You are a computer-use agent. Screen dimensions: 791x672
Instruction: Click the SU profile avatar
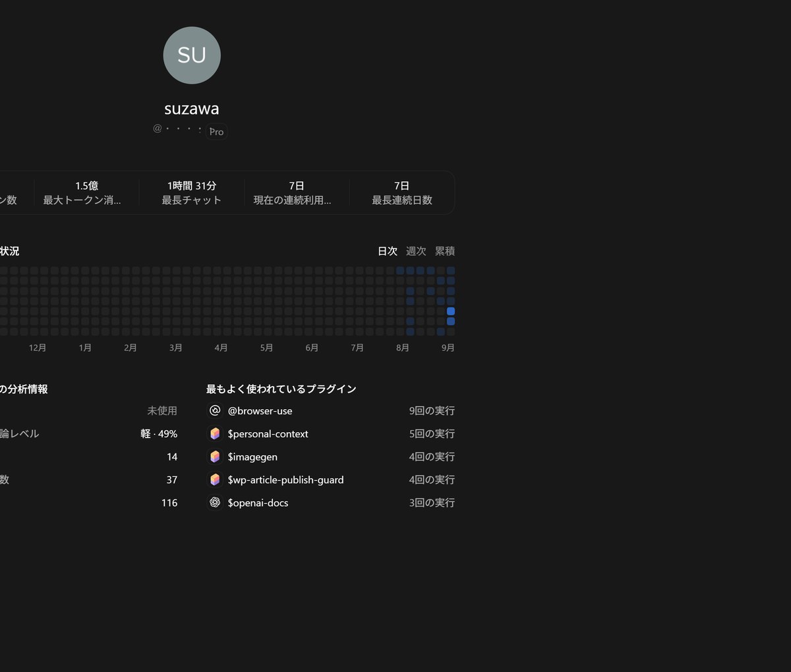[192, 55]
